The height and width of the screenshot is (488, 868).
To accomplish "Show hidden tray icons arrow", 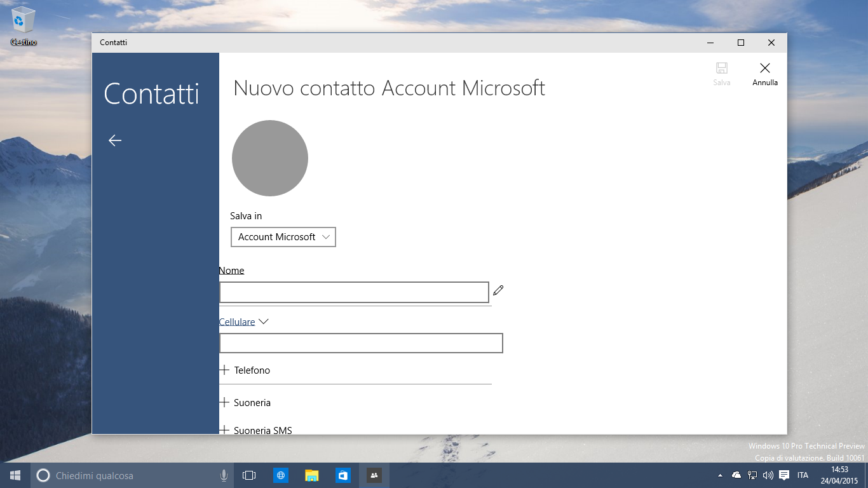I will click(720, 475).
